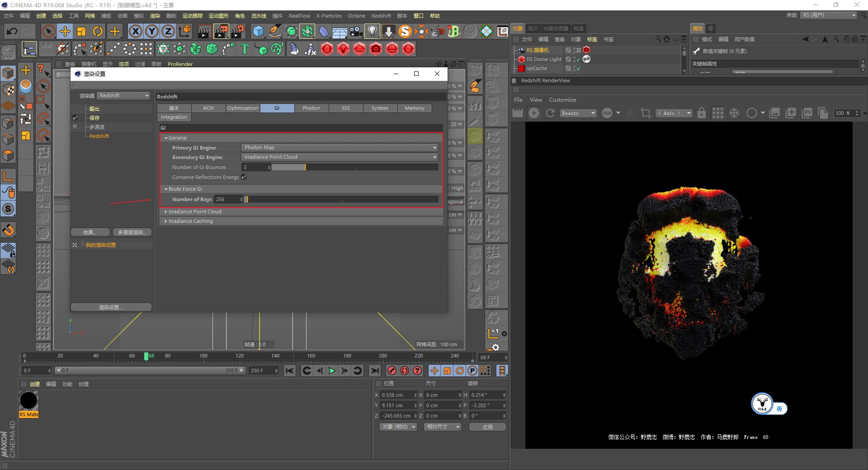The height and width of the screenshot is (470, 868).
Task: Open the 对象 (相对) coordinate dropdown
Action: point(398,427)
